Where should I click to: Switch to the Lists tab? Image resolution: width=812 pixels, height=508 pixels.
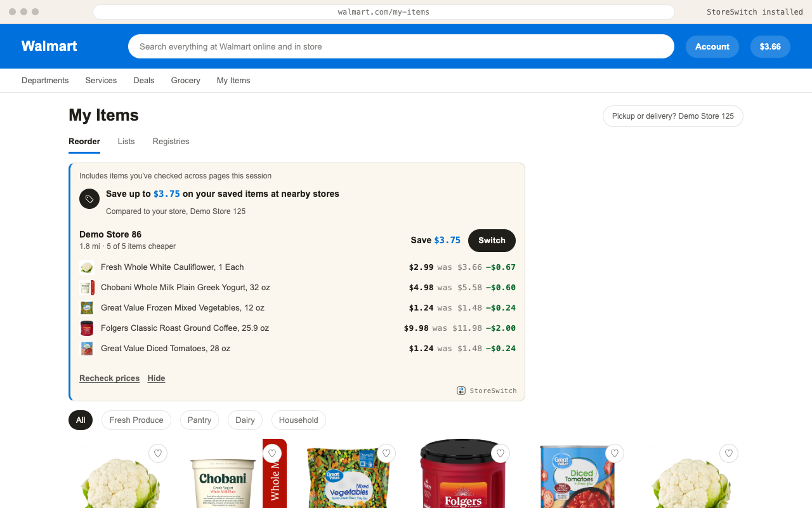(126, 142)
